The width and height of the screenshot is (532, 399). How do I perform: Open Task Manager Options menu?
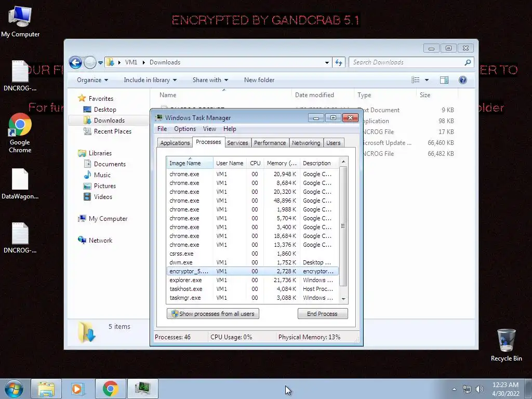tap(185, 129)
